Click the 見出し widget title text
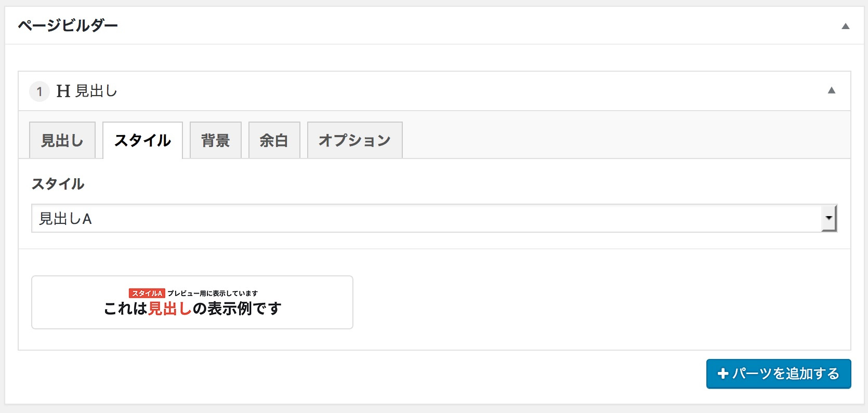868x413 pixels. pyautogui.click(x=97, y=91)
